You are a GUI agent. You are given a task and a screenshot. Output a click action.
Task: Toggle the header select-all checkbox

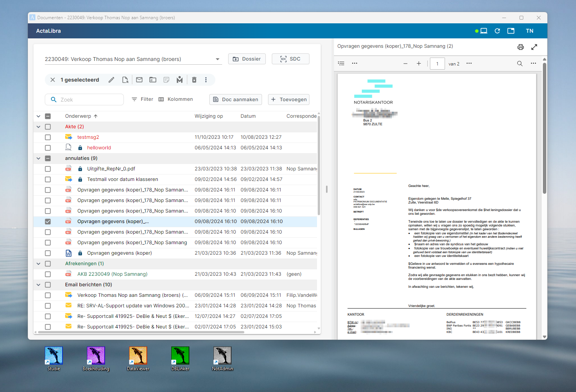point(48,116)
